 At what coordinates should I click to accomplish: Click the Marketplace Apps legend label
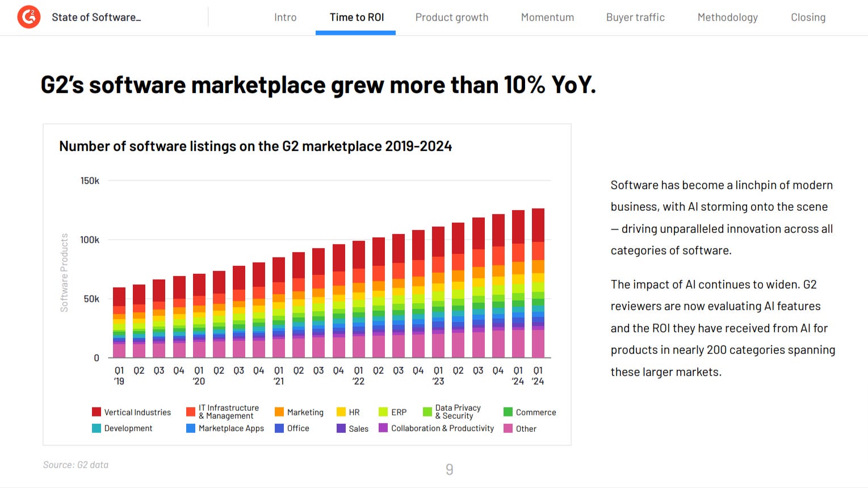tap(231, 428)
